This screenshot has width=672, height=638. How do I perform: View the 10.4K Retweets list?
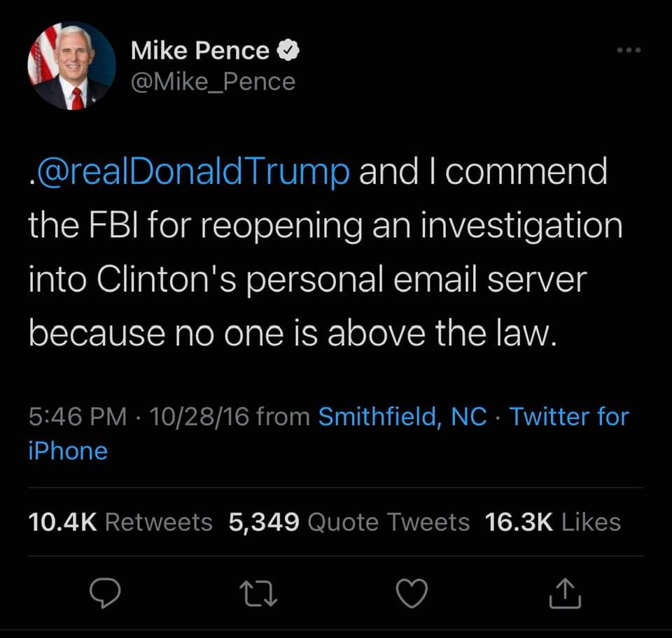120,522
